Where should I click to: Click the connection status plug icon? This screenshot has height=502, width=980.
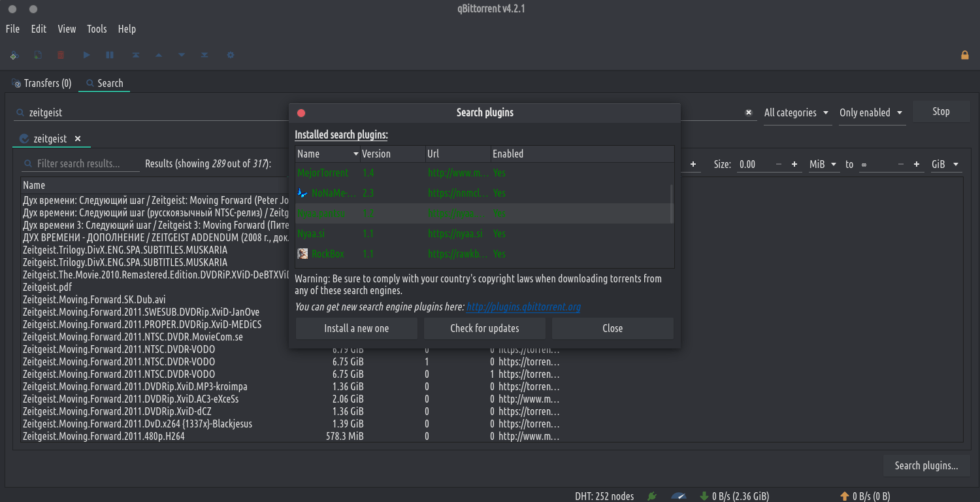(651, 496)
